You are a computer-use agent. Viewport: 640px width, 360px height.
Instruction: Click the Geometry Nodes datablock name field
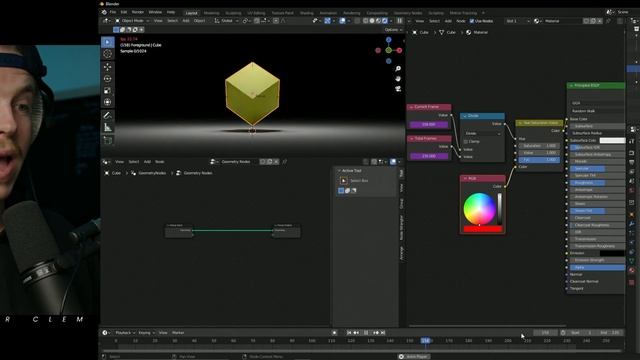(x=240, y=162)
